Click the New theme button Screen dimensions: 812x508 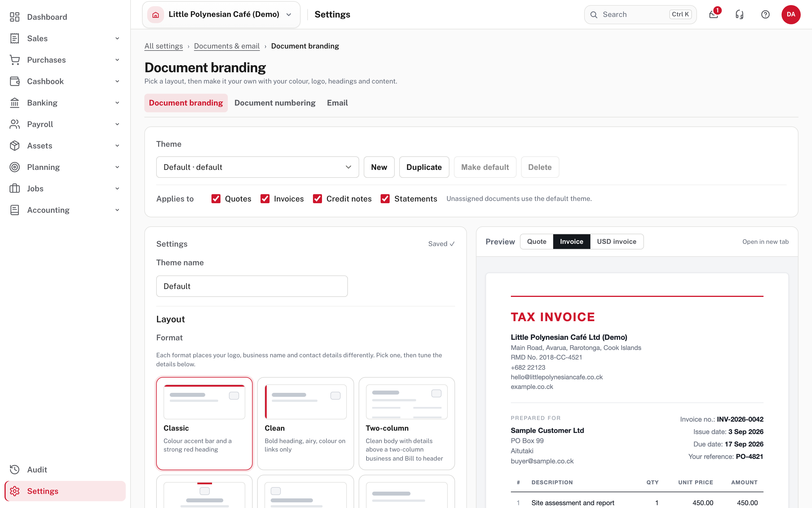click(x=379, y=167)
